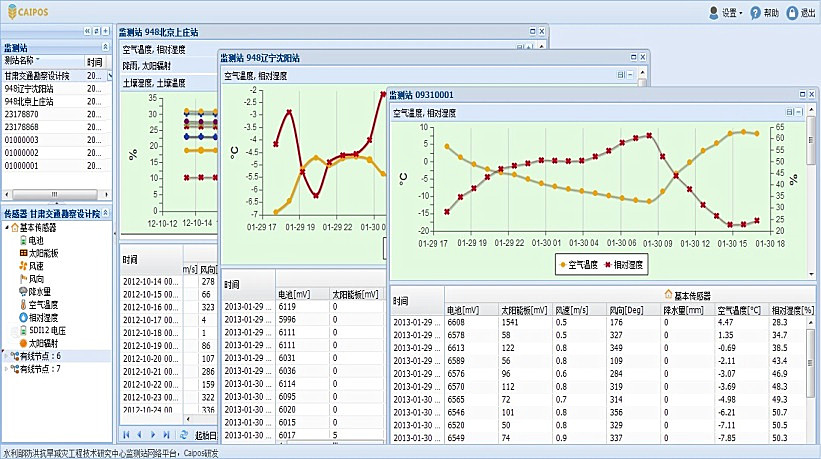Click the 有线节点 : 7 node icon

click(x=15, y=369)
